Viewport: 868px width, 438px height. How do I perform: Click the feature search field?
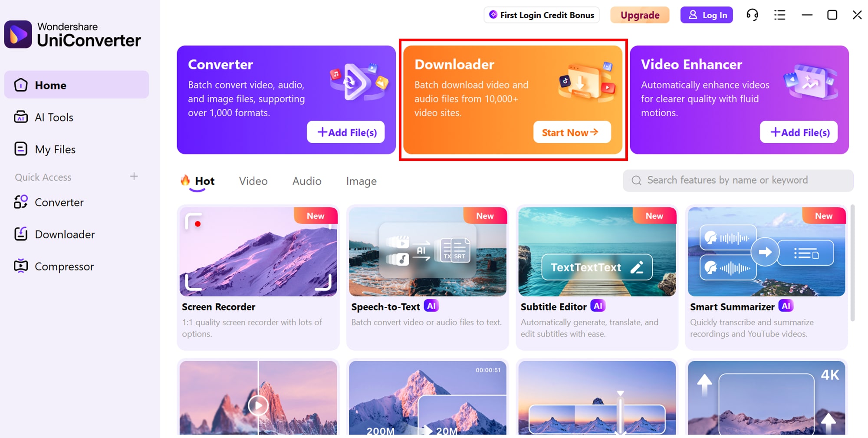click(x=738, y=180)
